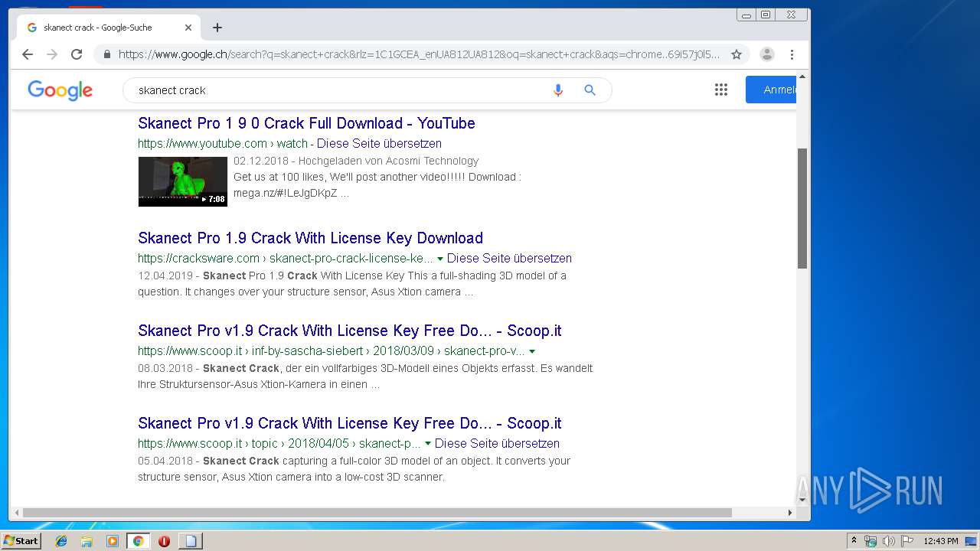Select the skanect crack Google-Suche tab
The width and height of the screenshot is (980, 551).
(107, 28)
